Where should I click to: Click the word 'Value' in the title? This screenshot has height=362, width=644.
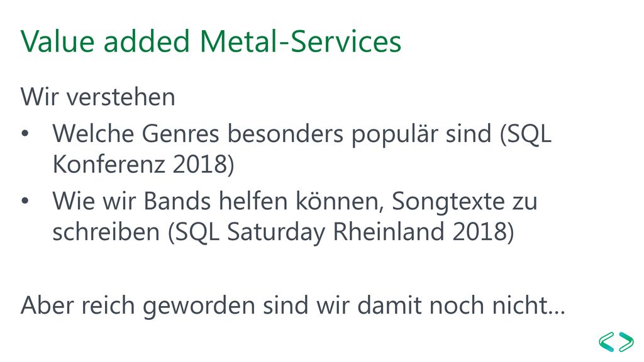[x=58, y=41]
